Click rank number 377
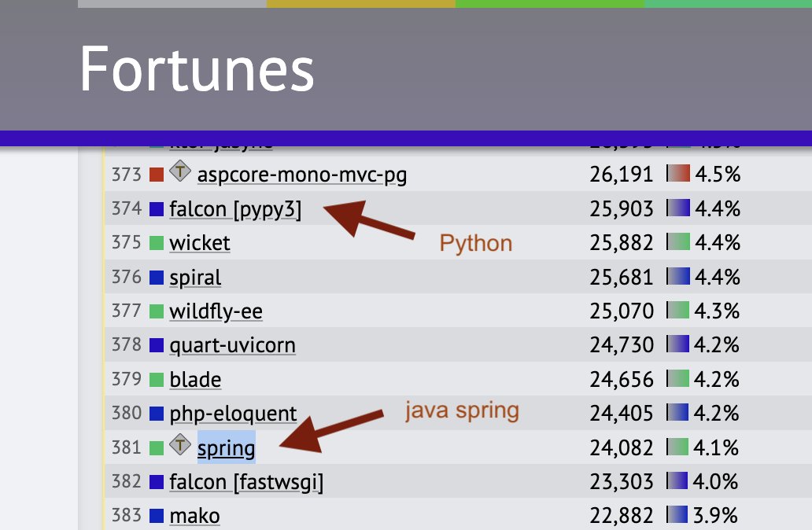The height and width of the screenshot is (530, 812). pyautogui.click(x=127, y=311)
